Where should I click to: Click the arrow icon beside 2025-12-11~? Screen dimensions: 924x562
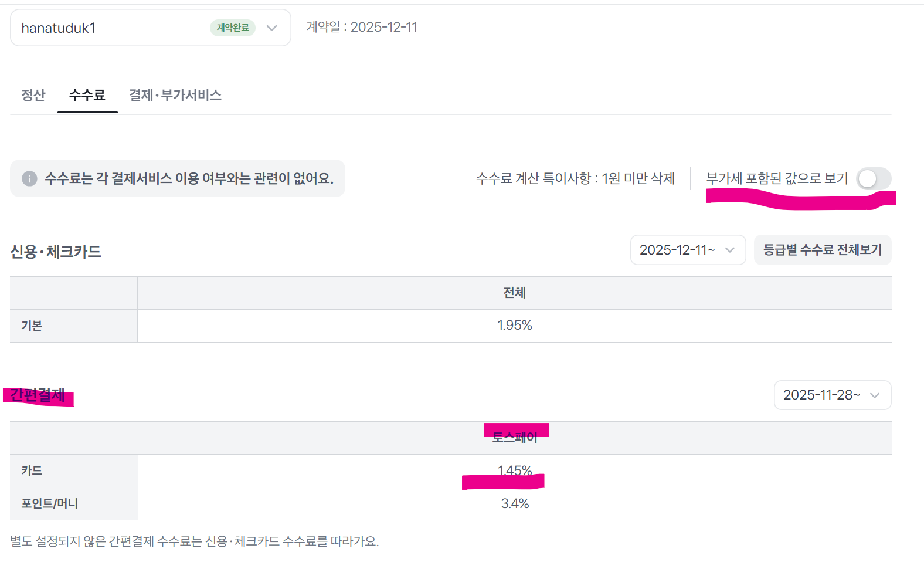pos(730,250)
